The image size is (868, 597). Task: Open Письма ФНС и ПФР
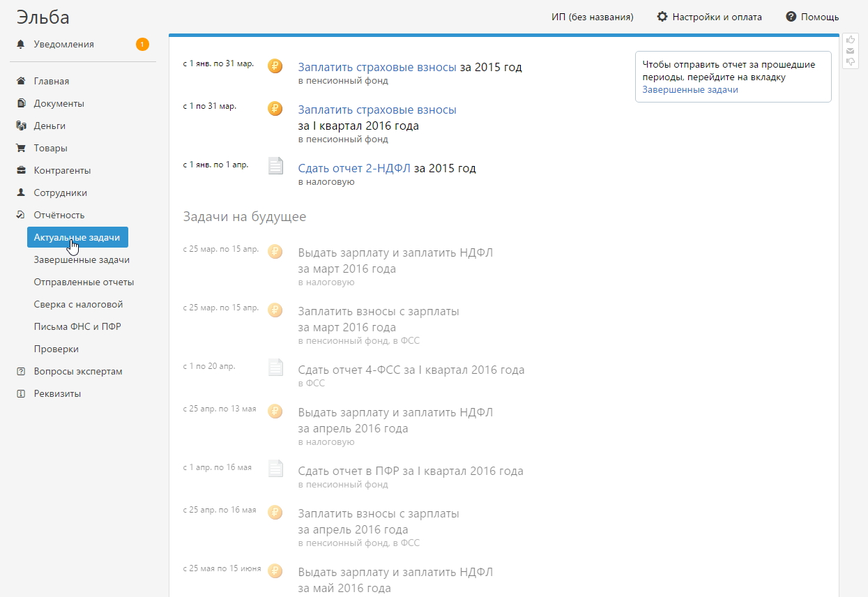pos(77,326)
